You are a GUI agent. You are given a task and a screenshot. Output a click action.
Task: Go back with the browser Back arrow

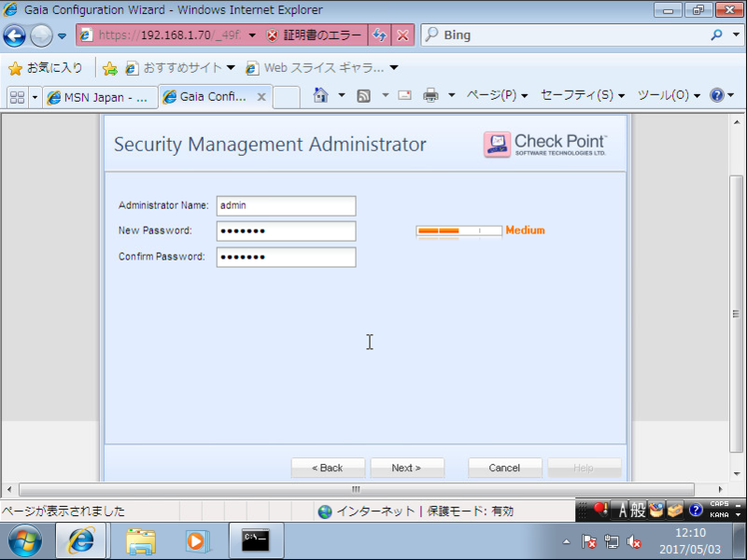click(x=14, y=35)
